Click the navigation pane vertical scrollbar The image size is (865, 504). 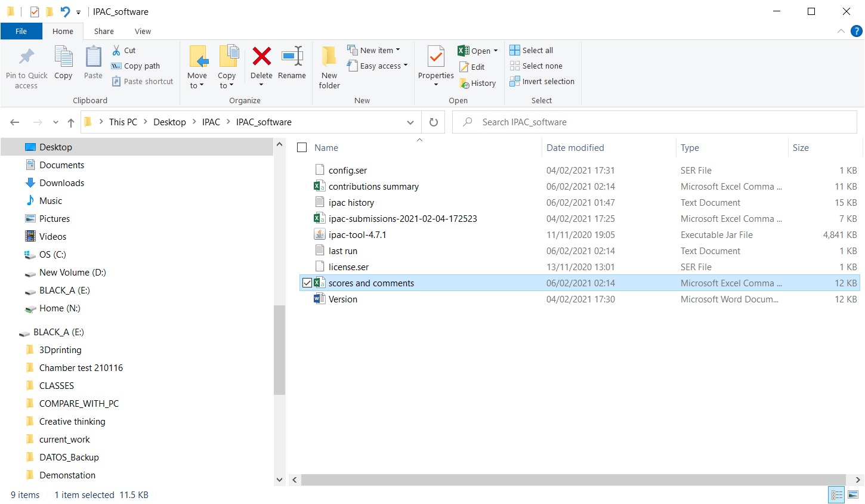[279, 350]
